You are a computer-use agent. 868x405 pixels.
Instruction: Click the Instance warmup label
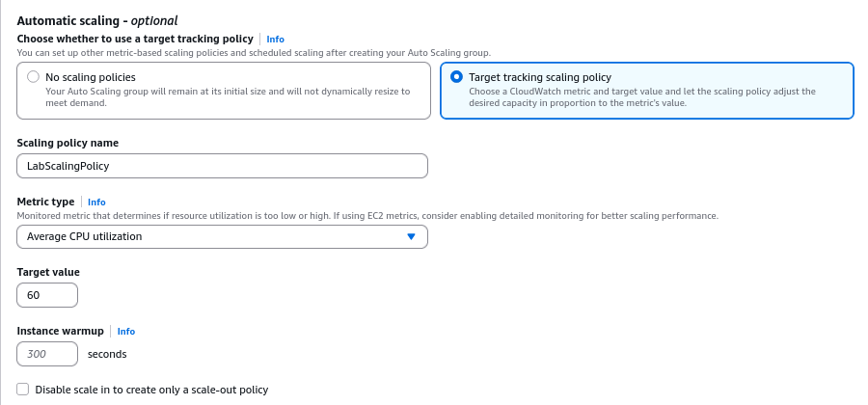(60, 331)
